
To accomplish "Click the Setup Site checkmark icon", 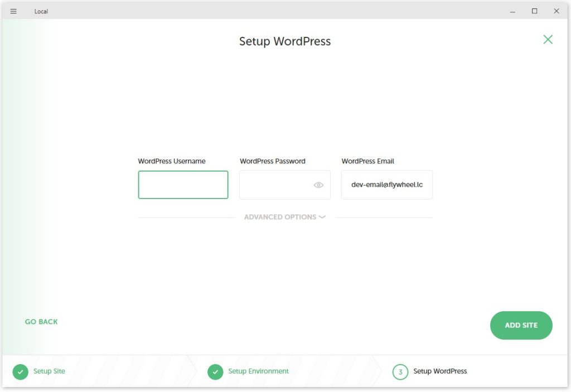I will 20,372.
